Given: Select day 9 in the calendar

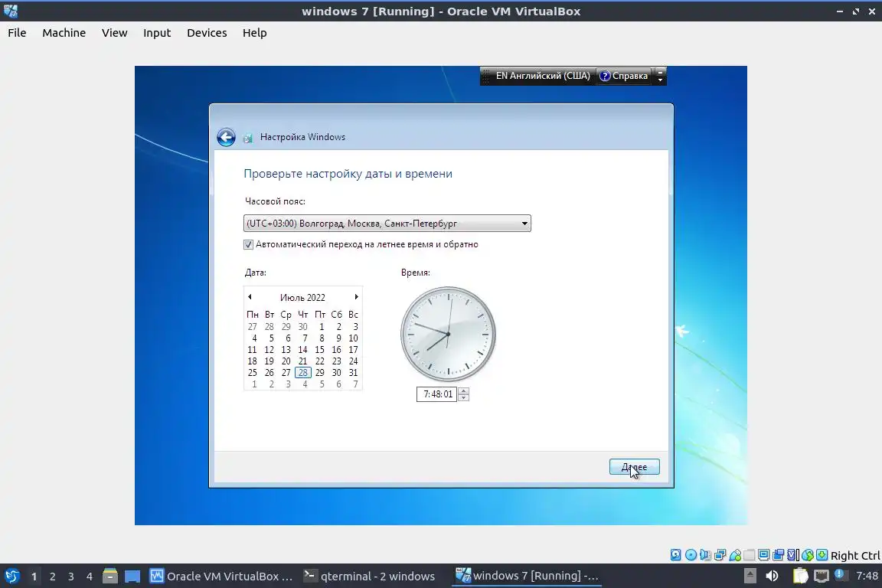Looking at the screenshot, I should click(x=338, y=338).
